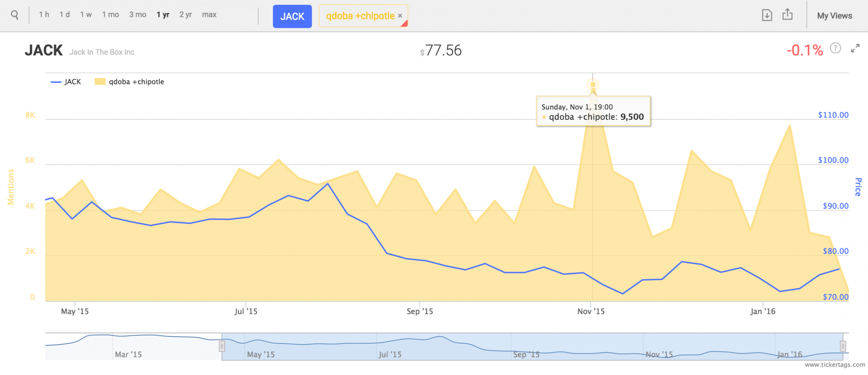Click the $90.00 price axis label
The height and width of the screenshot is (375, 868).
pos(835,206)
